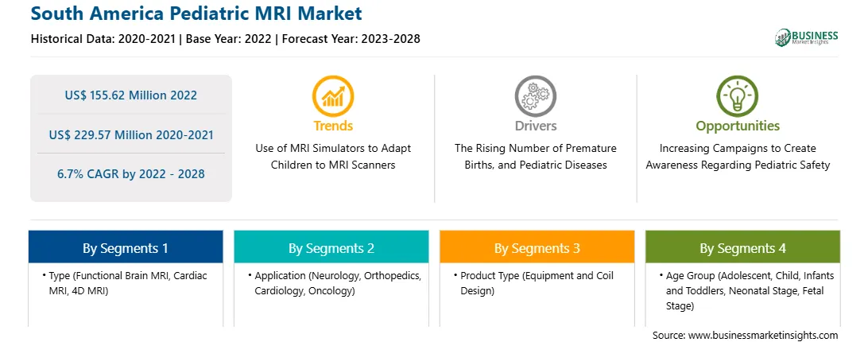Click the Drivers gears icon
This screenshot has width=868, height=342.
pos(535,95)
